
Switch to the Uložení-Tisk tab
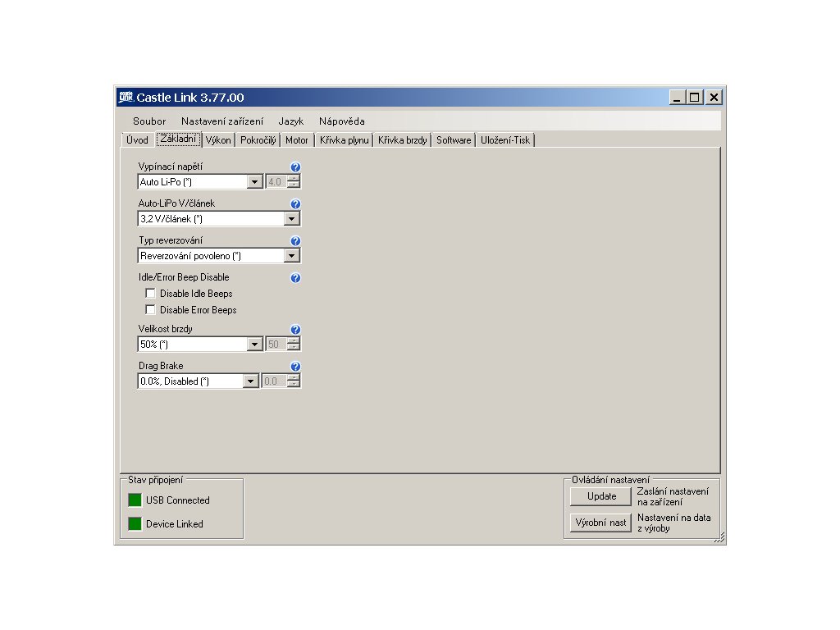point(505,139)
